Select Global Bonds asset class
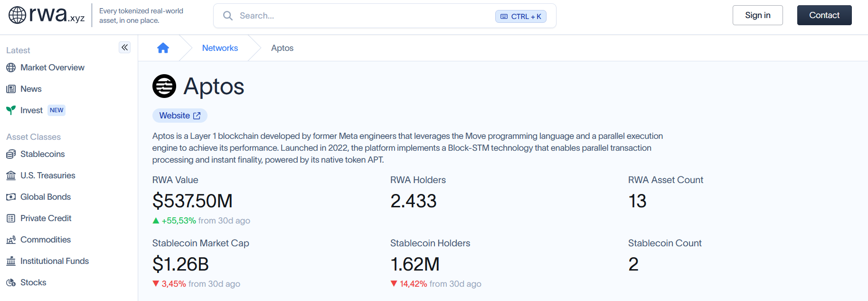 pos(46,197)
